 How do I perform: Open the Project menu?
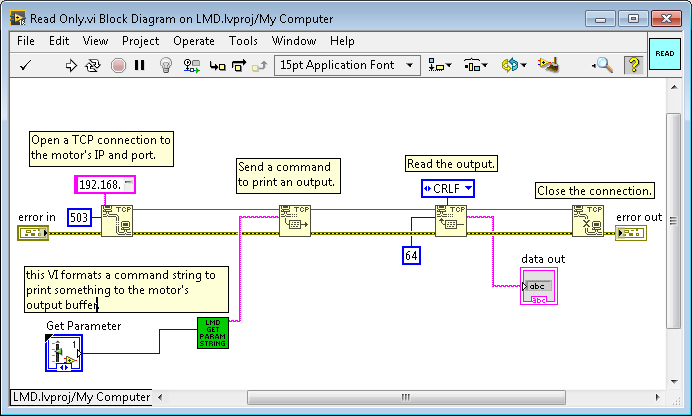[140, 41]
